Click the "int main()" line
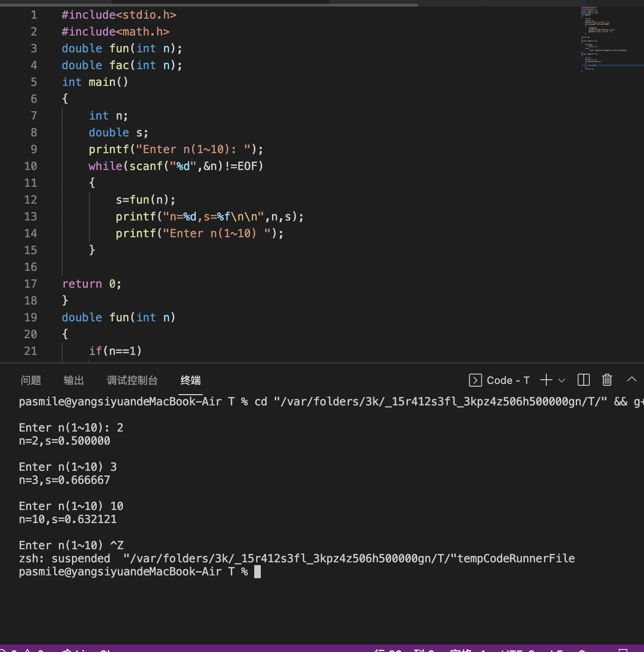 [x=95, y=82]
